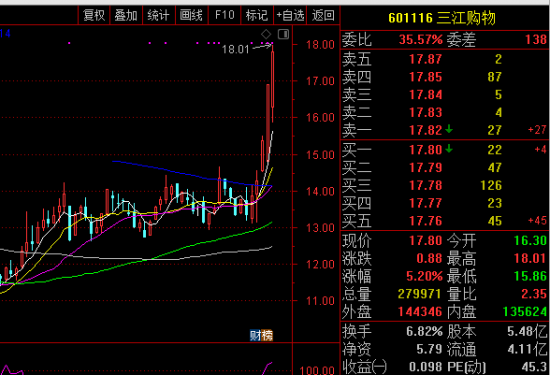Open the 财榜 badge on the chart
Screen dimensions: 550x375
[261, 335]
